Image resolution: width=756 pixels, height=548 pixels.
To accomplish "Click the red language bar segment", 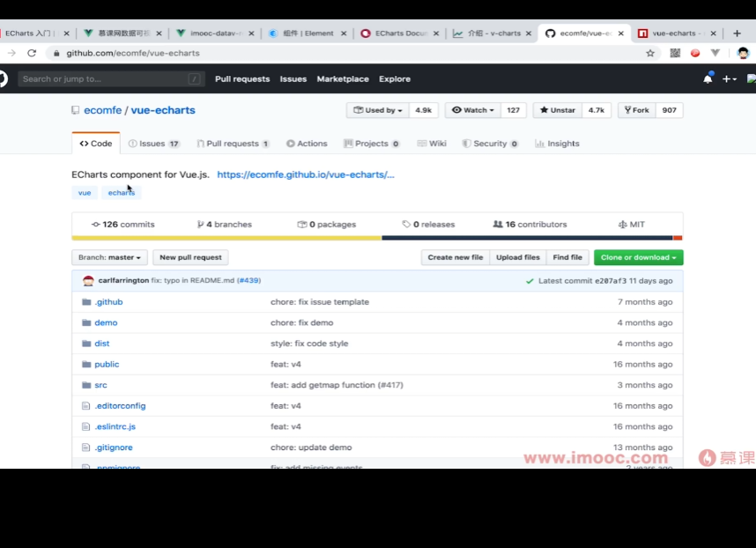I will 678,238.
